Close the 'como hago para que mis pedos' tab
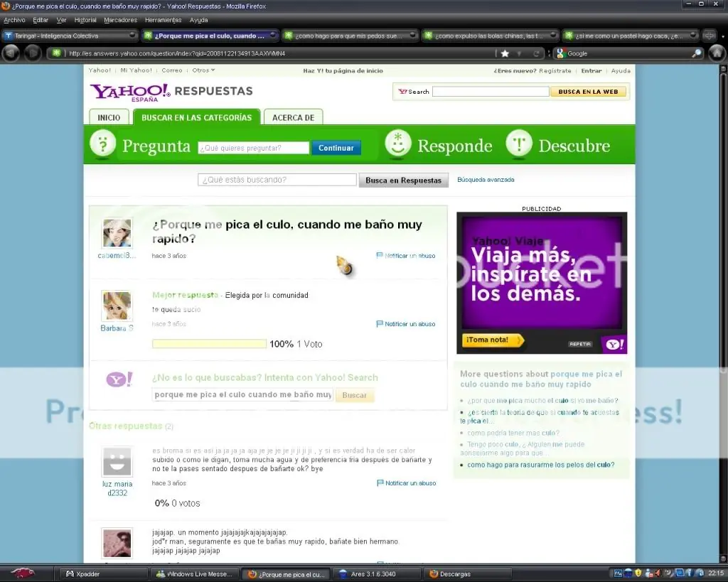This screenshot has height=582, width=728. (412, 36)
